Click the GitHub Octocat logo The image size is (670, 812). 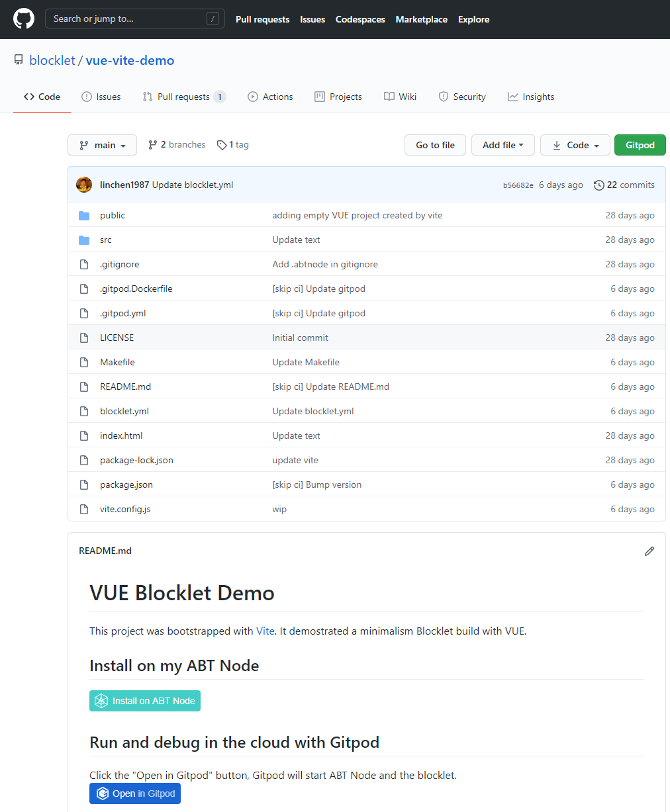24,19
